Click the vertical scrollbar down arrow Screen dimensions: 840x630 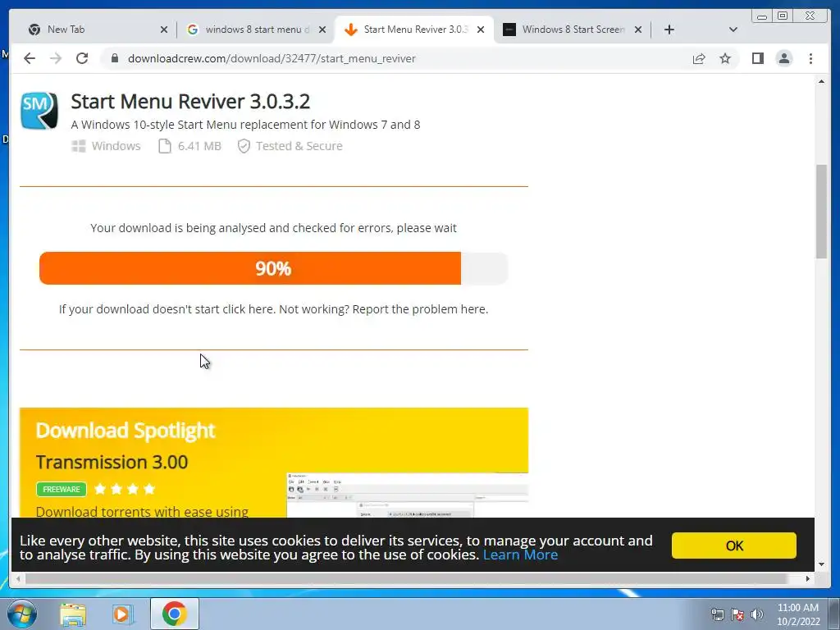pos(821,564)
